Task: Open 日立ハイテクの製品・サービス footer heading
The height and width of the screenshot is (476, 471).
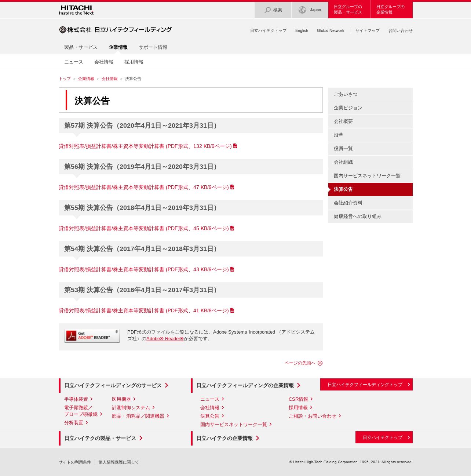Action: (103, 438)
